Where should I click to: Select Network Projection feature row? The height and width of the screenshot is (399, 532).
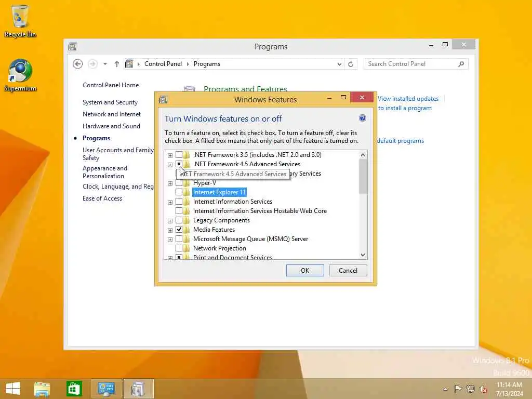(220, 248)
